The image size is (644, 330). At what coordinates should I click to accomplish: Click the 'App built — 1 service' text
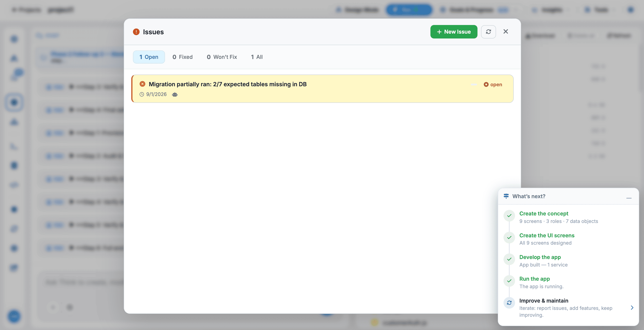point(543,265)
